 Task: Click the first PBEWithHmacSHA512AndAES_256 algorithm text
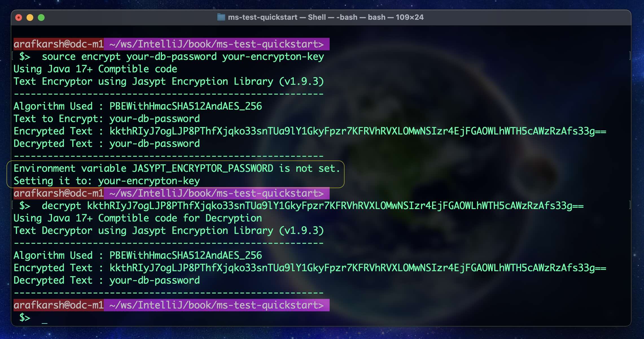(x=185, y=107)
